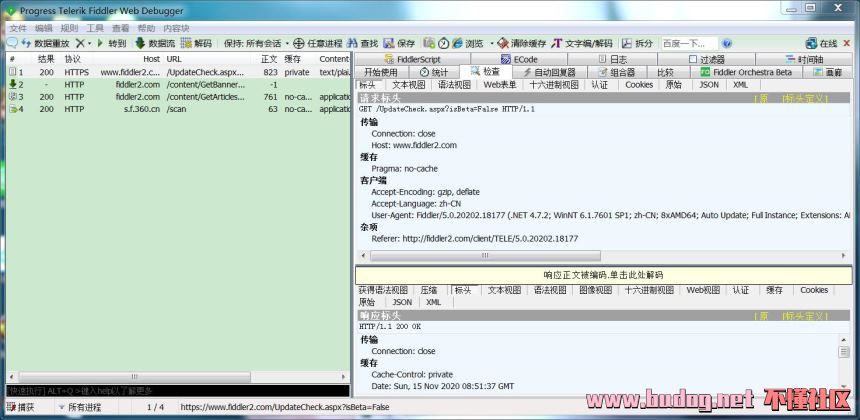Click the 拆分 (Tearoff) toolbar icon
This screenshot has height=420, width=860.
(626, 44)
